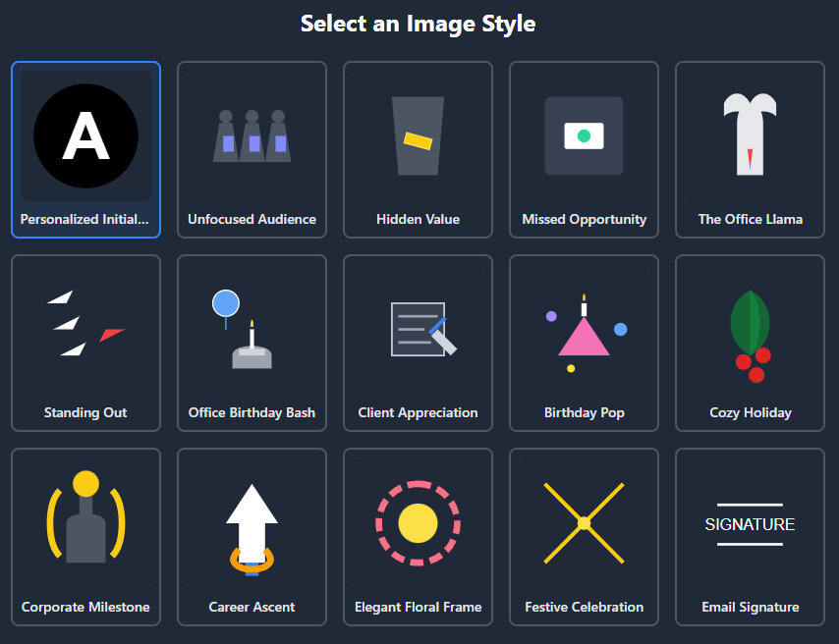Click the "Cozy Holiday" text label
The height and width of the screenshot is (644, 839).
pos(750,413)
